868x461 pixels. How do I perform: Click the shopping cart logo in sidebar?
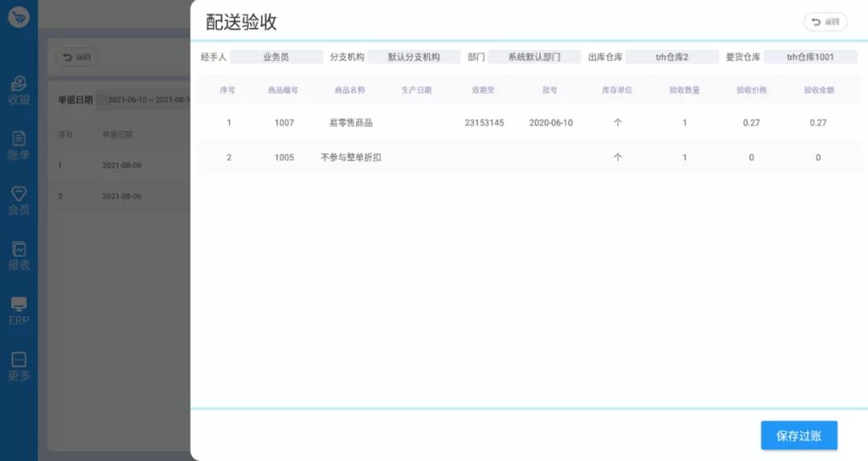click(18, 17)
